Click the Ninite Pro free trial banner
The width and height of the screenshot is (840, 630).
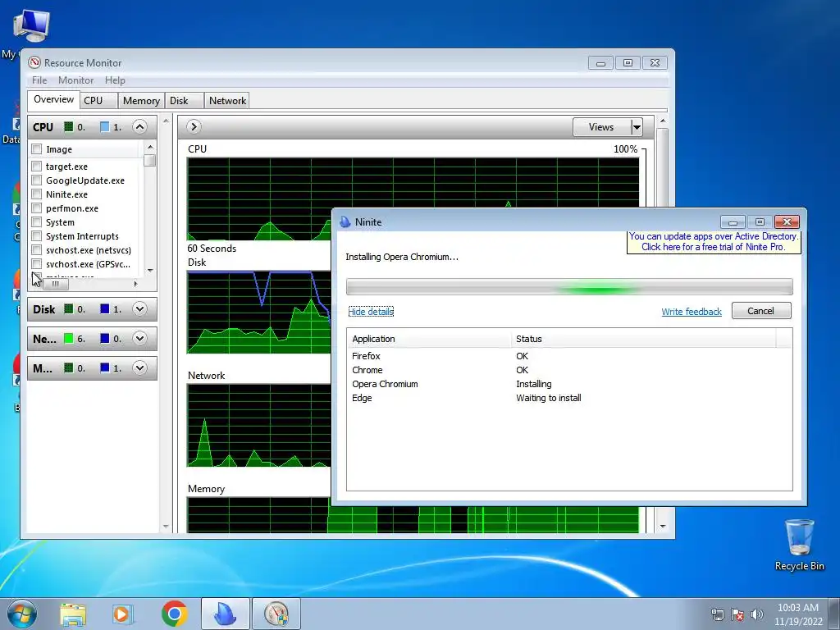coord(714,242)
